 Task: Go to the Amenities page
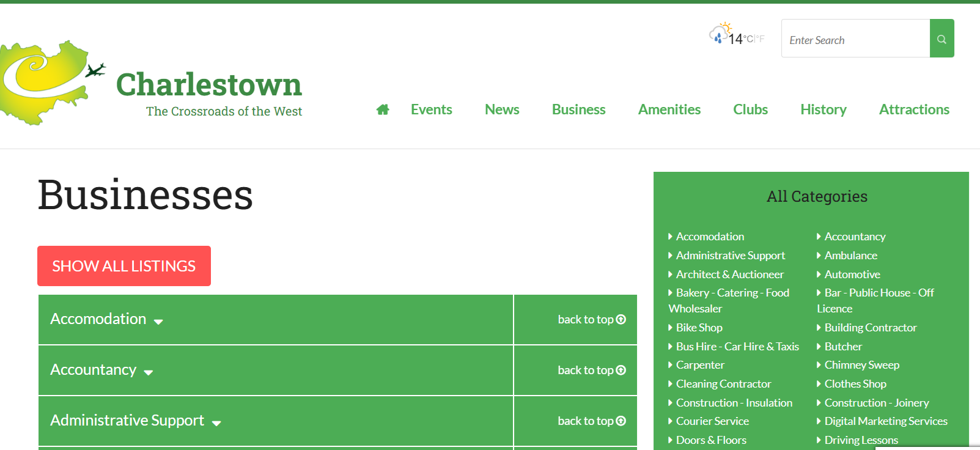669,109
